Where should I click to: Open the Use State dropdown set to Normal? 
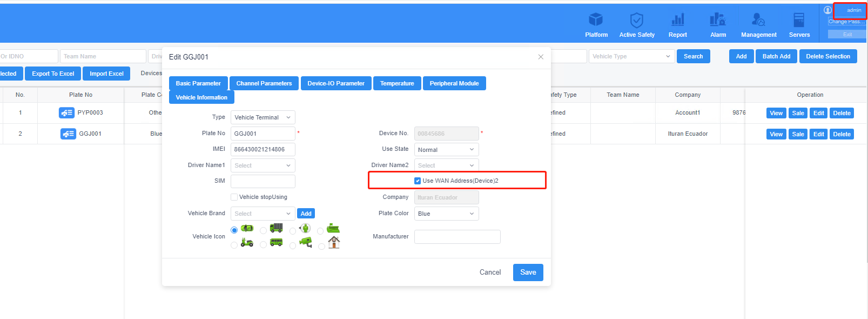click(446, 150)
